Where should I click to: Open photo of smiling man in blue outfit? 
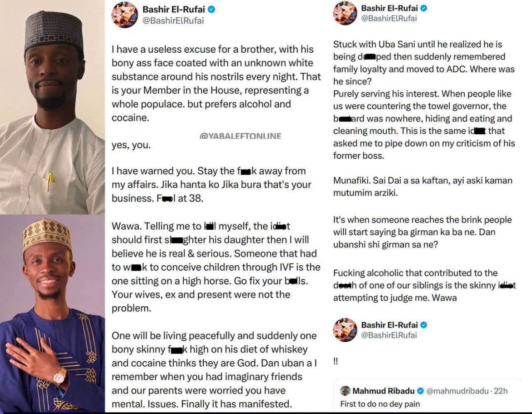coord(53,313)
